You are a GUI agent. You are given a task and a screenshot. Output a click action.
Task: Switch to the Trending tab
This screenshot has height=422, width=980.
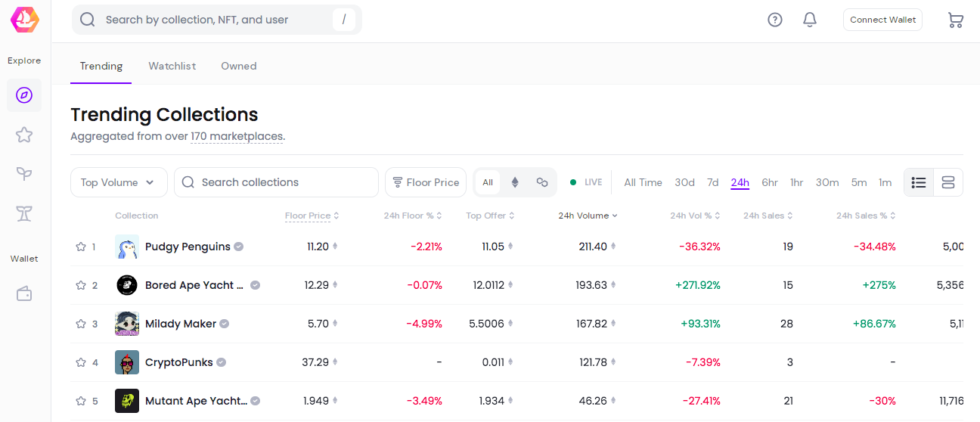tap(101, 66)
